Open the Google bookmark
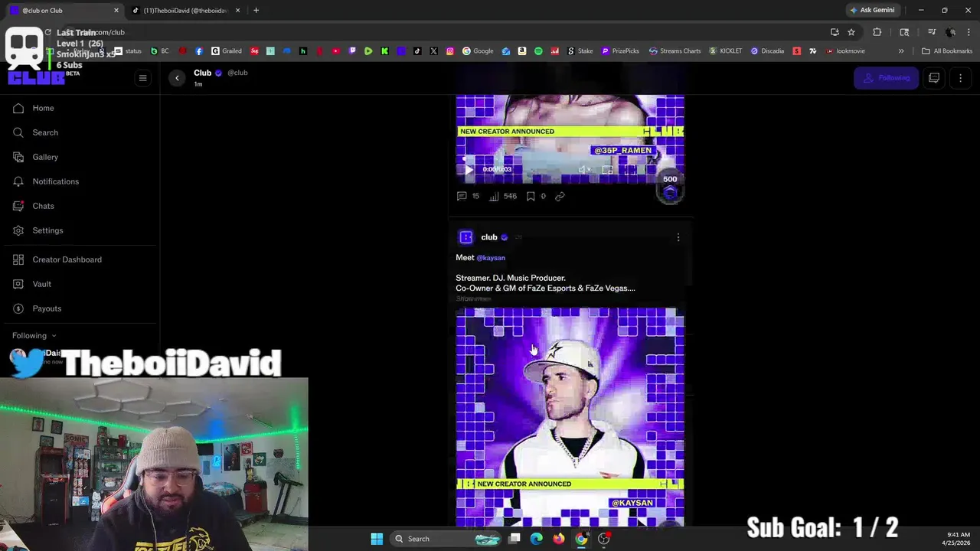Image resolution: width=980 pixels, height=551 pixels. [478, 51]
